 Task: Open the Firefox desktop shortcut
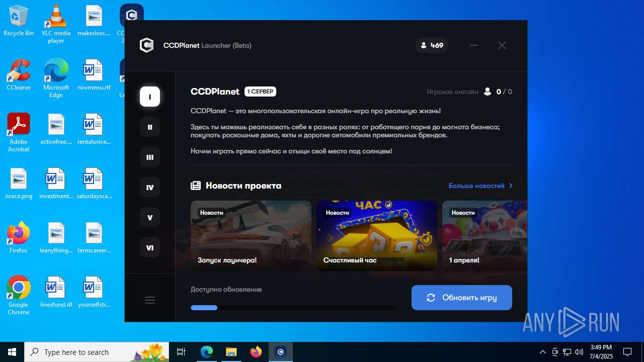[x=19, y=238]
